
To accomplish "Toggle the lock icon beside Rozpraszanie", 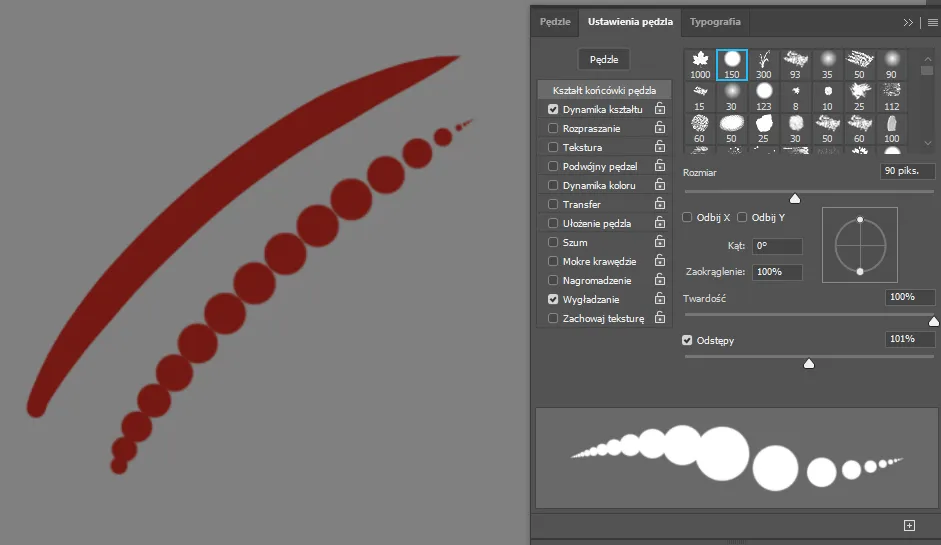I will tap(660, 128).
